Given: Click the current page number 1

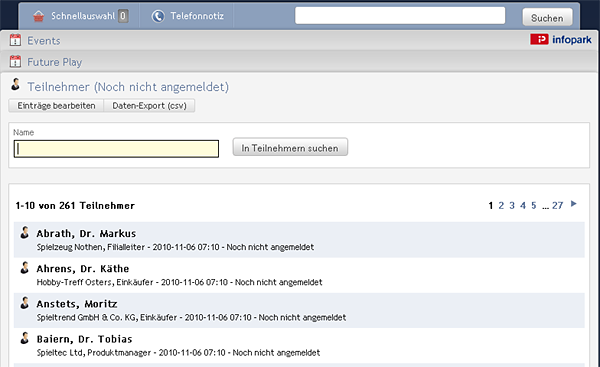Looking at the screenshot, I should [x=491, y=206].
